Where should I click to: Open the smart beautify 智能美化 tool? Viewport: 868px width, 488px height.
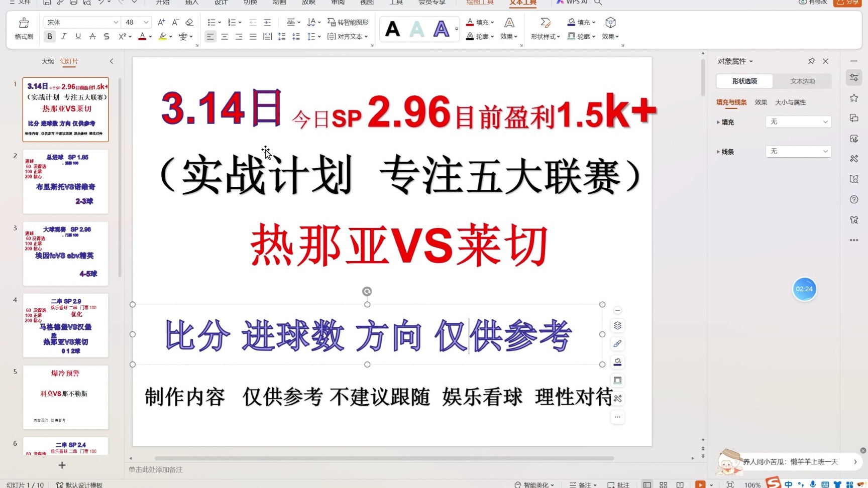(534, 484)
